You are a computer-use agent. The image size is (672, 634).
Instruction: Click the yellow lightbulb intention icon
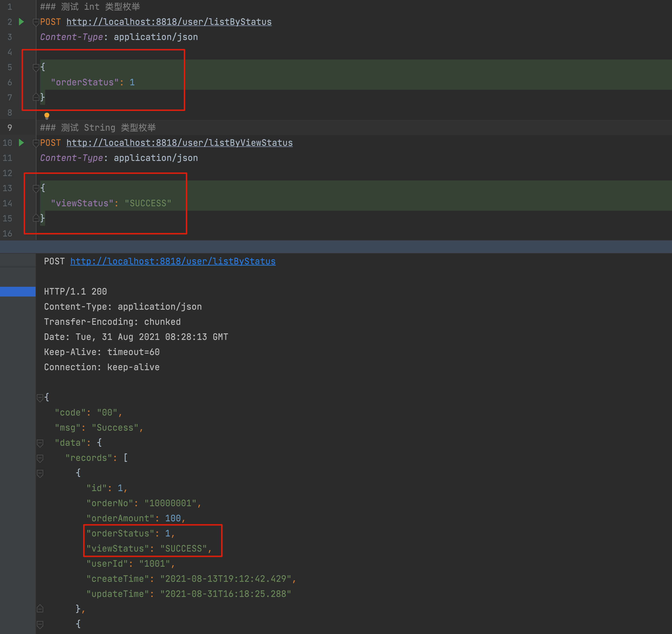[x=47, y=116]
